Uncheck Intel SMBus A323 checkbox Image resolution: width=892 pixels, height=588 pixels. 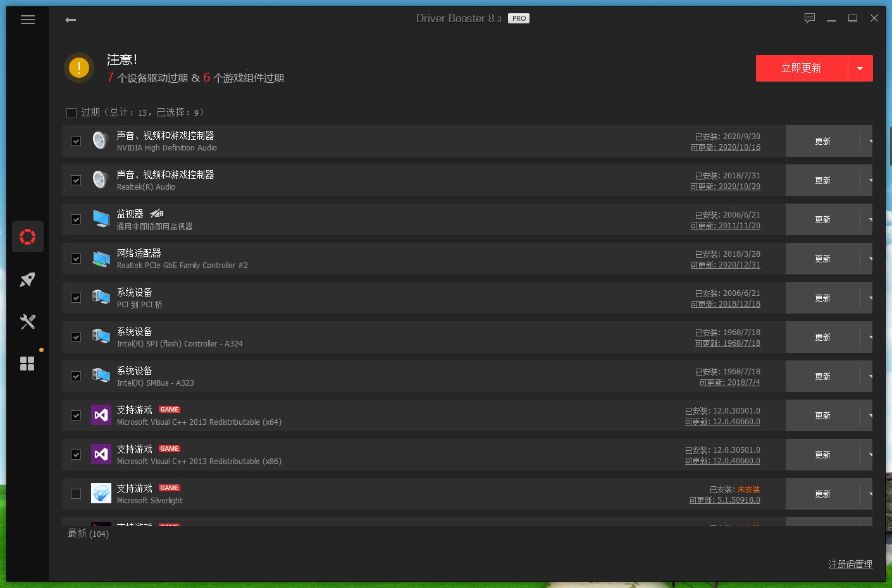point(76,376)
